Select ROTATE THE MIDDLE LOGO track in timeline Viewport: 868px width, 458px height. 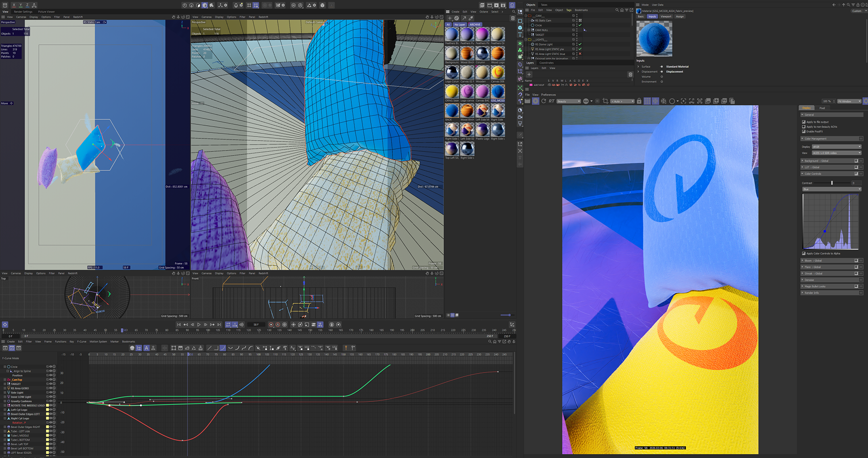click(x=27, y=406)
